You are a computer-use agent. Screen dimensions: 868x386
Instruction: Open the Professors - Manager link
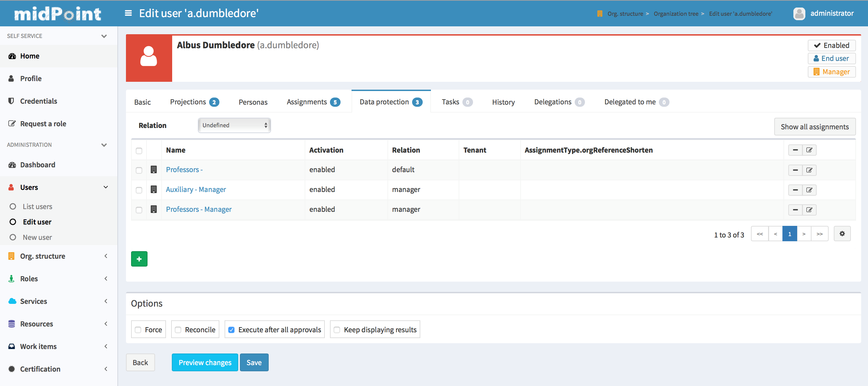[x=199, y=209]
